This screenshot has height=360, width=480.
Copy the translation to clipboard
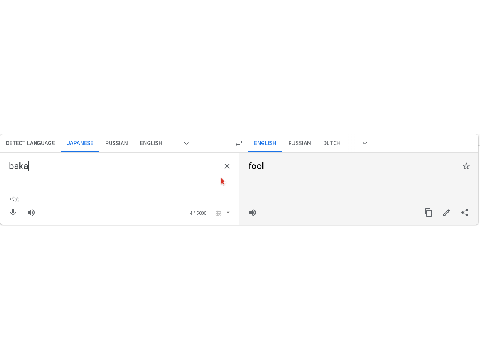click(428, 213)
